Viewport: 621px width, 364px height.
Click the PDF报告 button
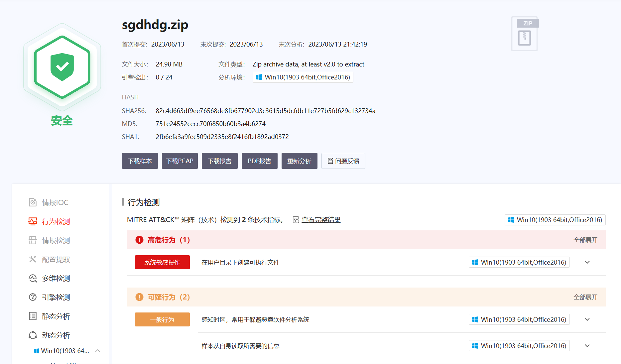click(x=260, y=161)
